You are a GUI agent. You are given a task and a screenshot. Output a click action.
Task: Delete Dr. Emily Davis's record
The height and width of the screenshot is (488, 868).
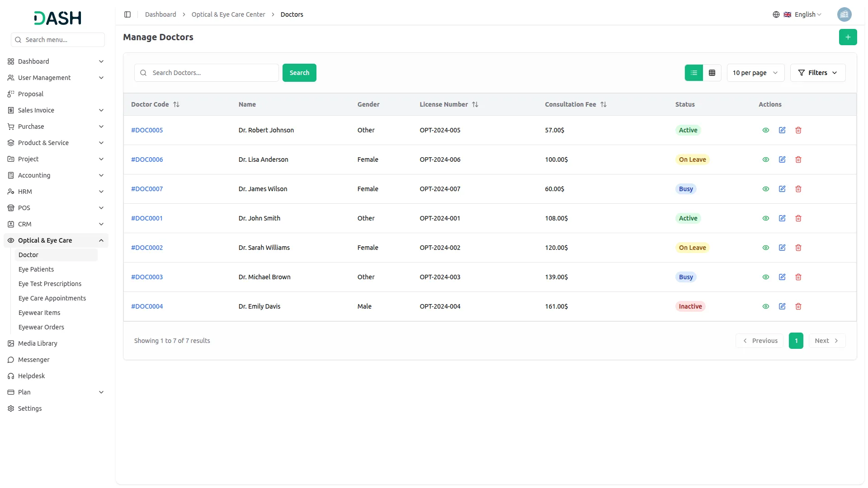[798, 306]
